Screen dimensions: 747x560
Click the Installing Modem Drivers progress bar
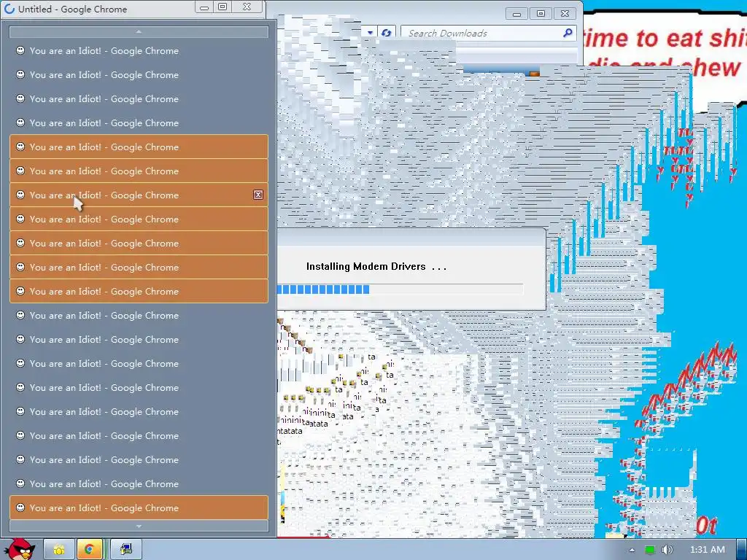pos(400,289)
